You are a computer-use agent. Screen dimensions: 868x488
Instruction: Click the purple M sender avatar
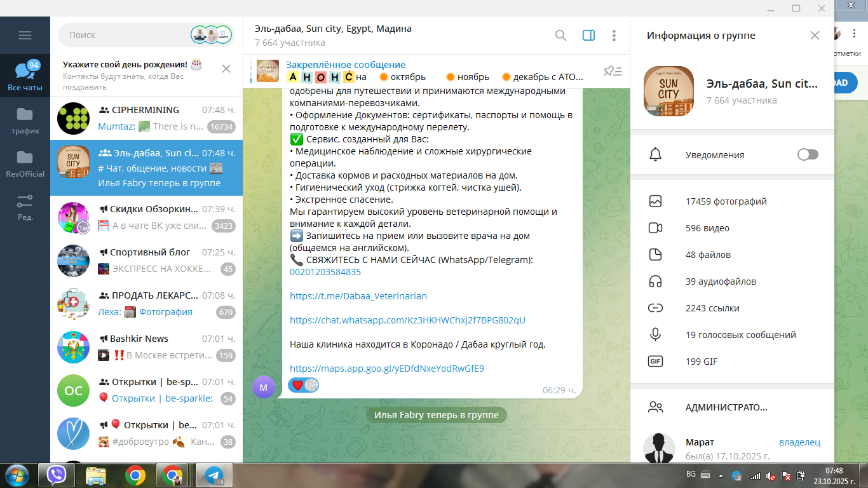pos(264,386)
